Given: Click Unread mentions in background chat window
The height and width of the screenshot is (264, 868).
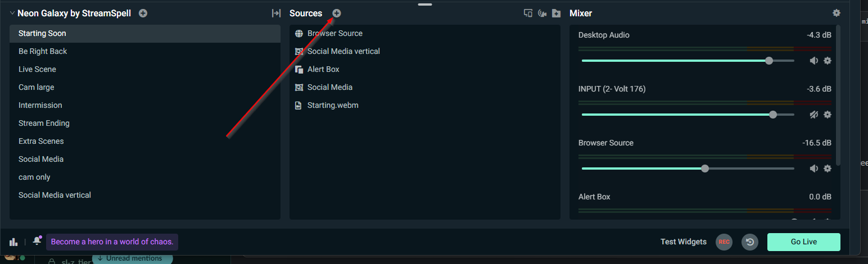Looking at the screenshot, I should pos(132,259).
